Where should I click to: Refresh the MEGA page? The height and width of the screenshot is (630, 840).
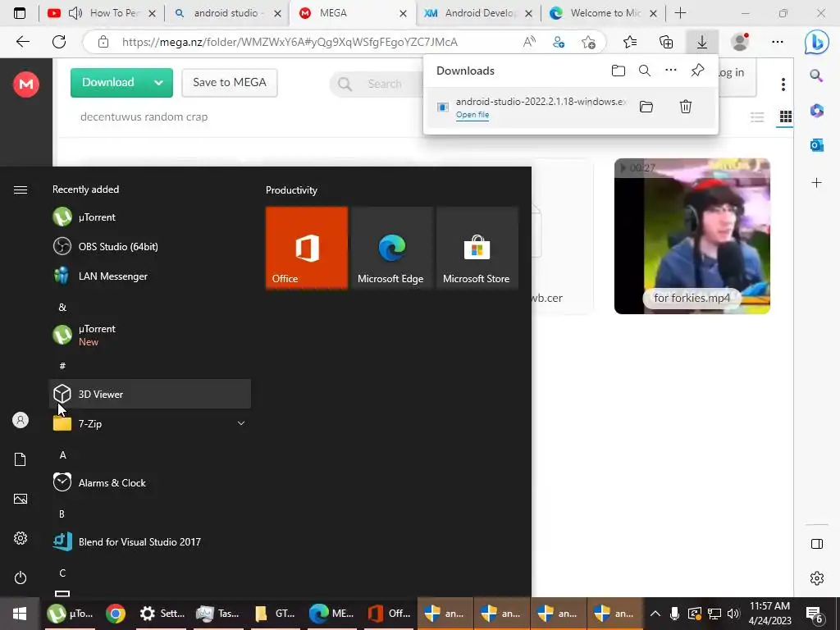[59, 42]
